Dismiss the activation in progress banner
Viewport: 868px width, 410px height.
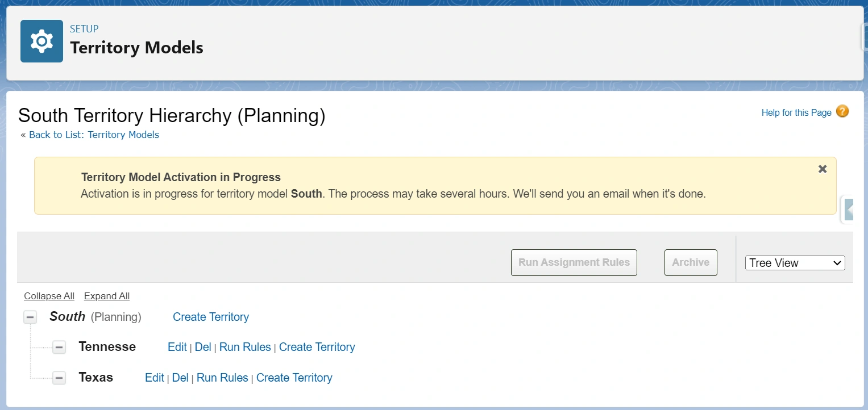tap(822, 169)
